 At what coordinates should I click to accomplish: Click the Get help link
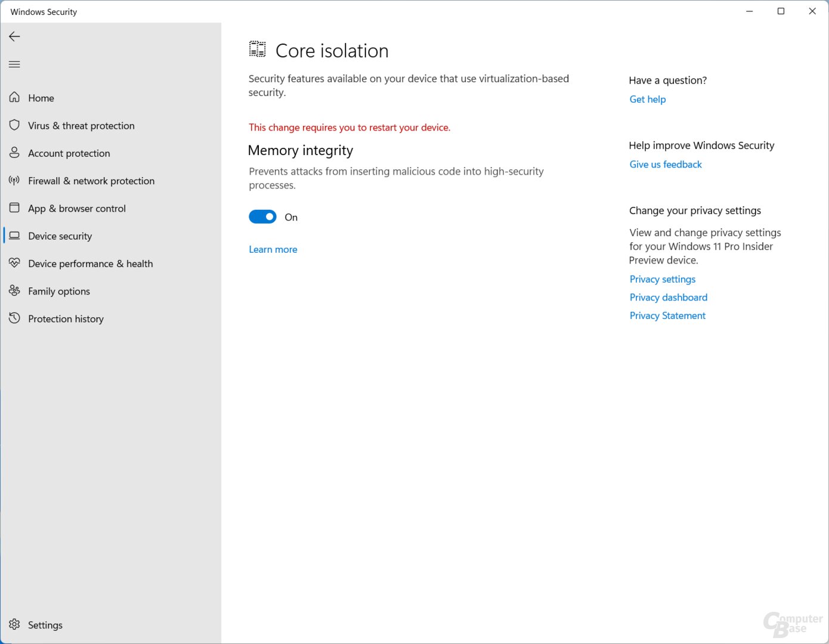click(x=647, y=100)
